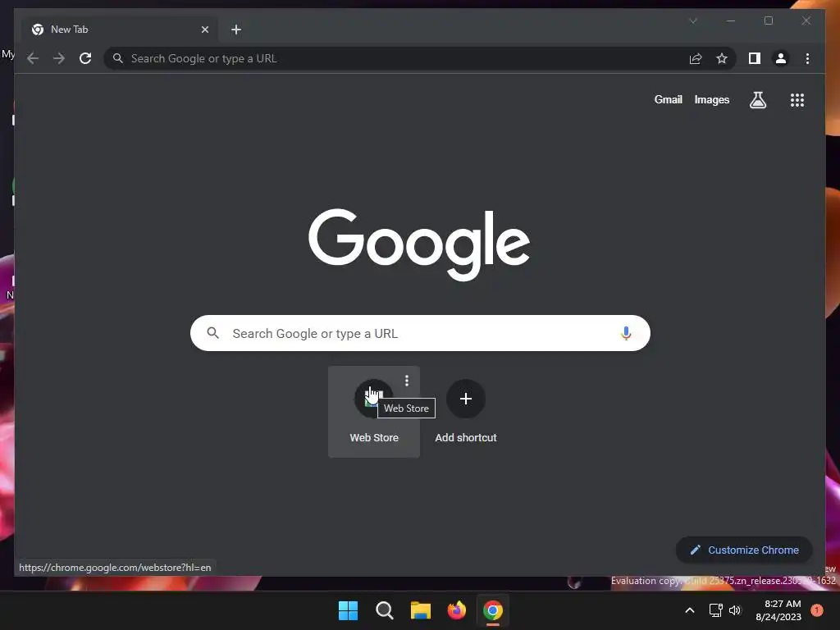
Task: Start voice search with microphone icon
Action: tap(626, 333)
